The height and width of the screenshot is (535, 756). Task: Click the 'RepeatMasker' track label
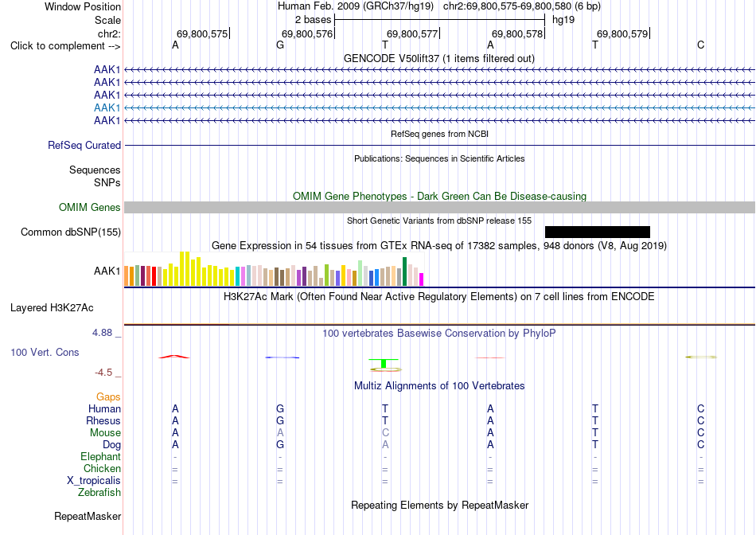point(88,516)
